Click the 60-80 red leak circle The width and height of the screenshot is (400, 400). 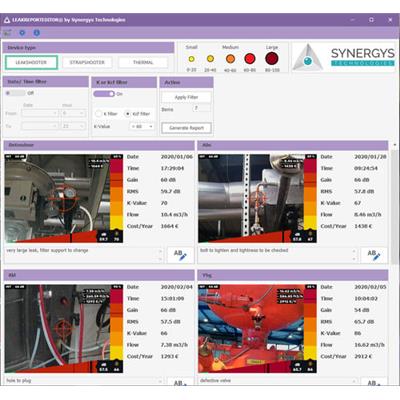[x=250, y=59]
